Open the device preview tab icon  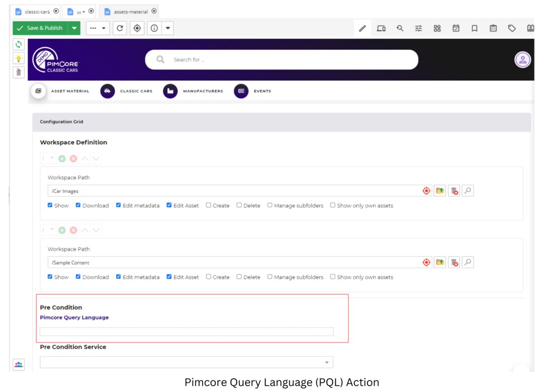tap(381, 29)
